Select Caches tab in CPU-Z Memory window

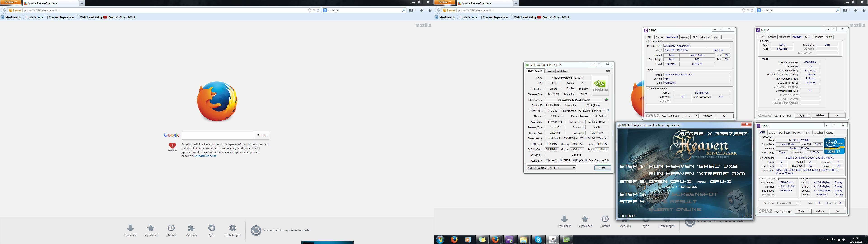point(772,37)
